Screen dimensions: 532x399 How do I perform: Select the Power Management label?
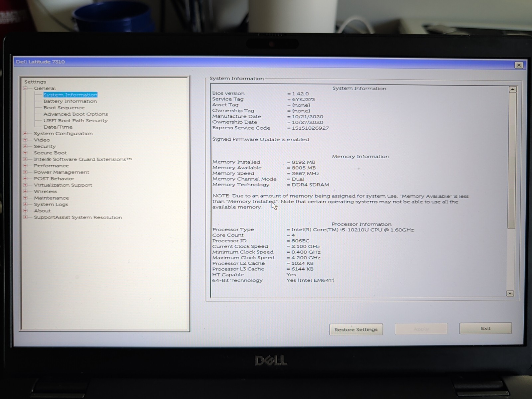click(62, 172)
